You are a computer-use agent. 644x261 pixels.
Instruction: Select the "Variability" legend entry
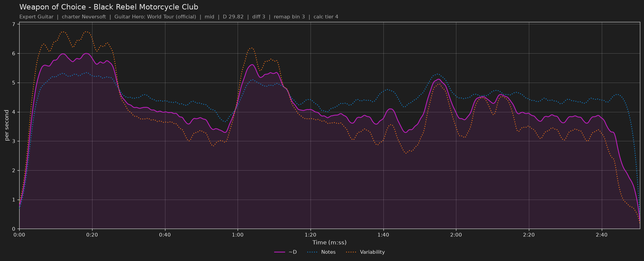[366, 252]
